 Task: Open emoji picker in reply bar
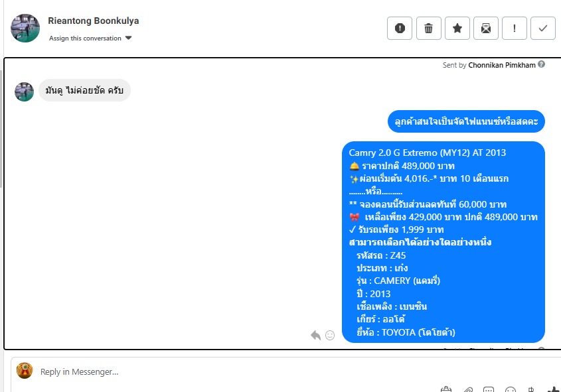click(x=510, y=389)
